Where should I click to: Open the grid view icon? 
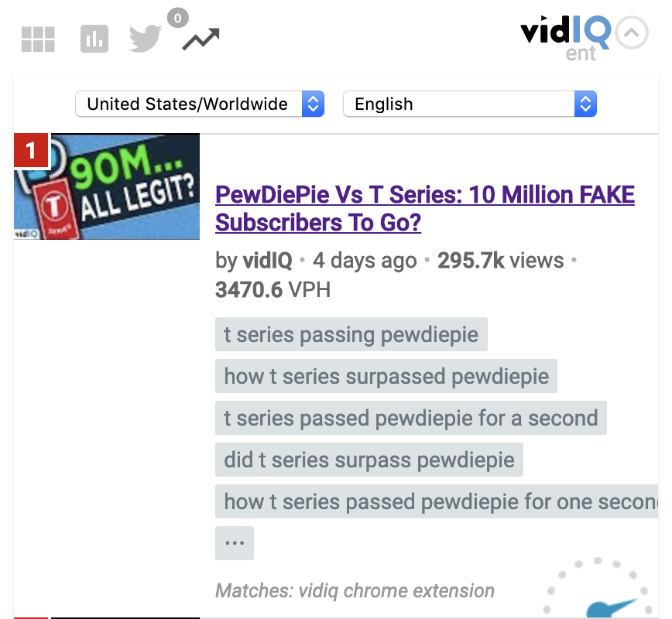(38, 39)
